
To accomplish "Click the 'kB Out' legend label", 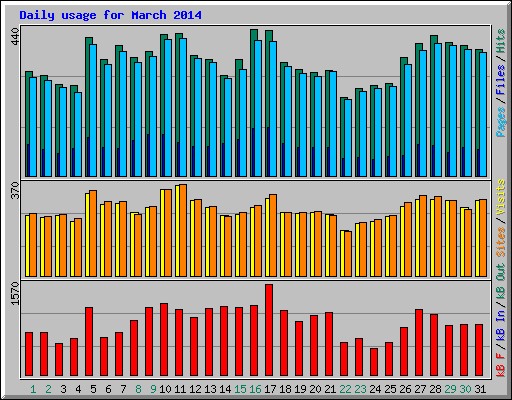I will 500,282.
